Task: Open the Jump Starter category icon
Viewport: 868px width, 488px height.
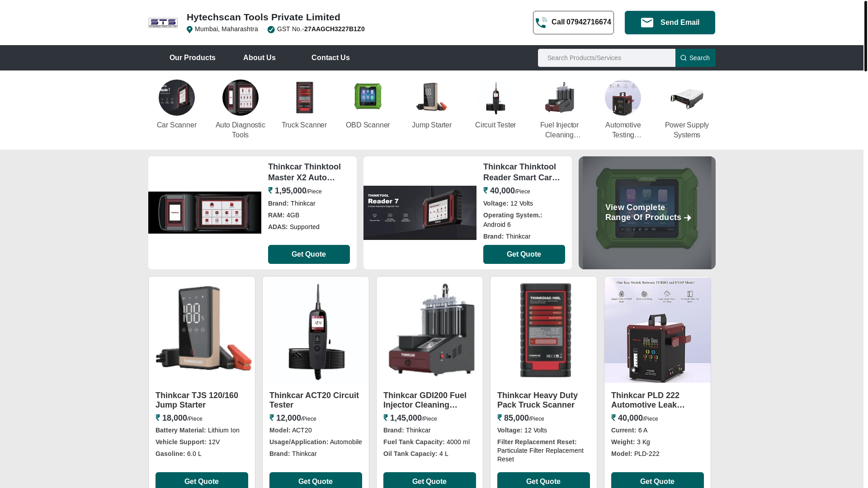Action: (432, 98)
